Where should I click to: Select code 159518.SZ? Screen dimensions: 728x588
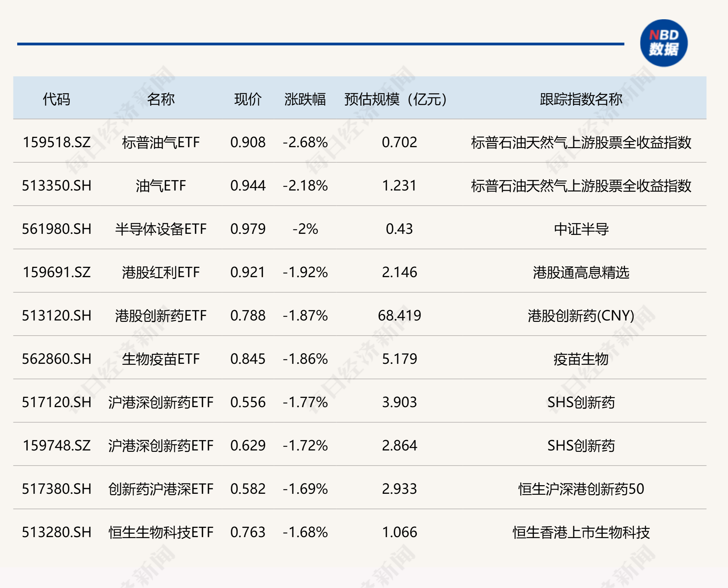pos(56,142)
